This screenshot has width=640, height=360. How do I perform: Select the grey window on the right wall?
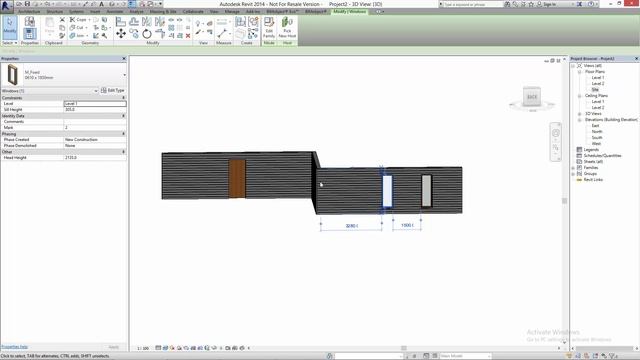click(427, 191)
